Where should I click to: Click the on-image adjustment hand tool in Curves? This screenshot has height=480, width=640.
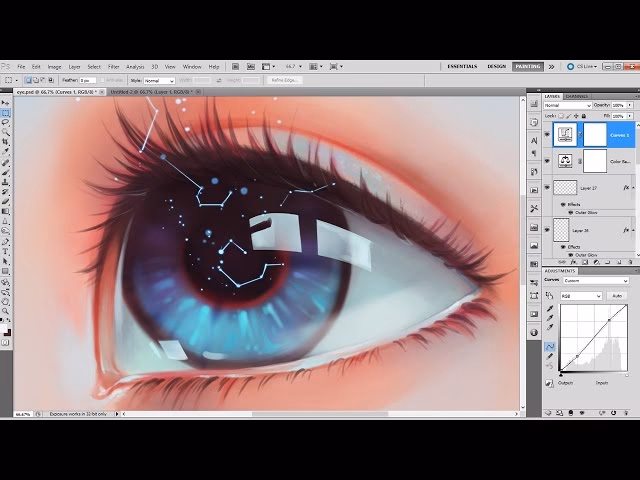549,296
